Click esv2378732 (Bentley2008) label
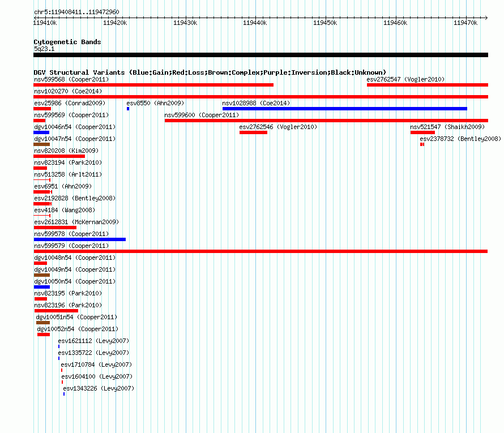Viewport: 504px width, 433px height. click(x=460, y=139)
